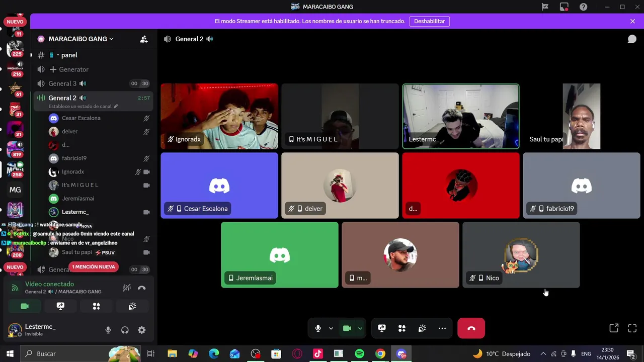Viewport: 644px width, 362px height.
Task: Open TikTok from the Windows taskbar
Action: [x=317, y=354]
